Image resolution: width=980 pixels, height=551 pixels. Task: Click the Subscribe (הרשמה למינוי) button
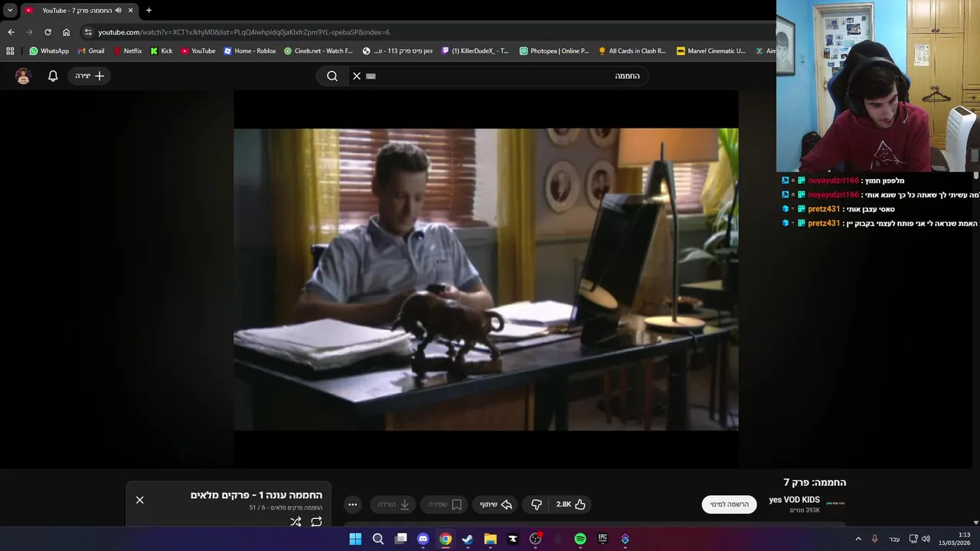[729, 504]
